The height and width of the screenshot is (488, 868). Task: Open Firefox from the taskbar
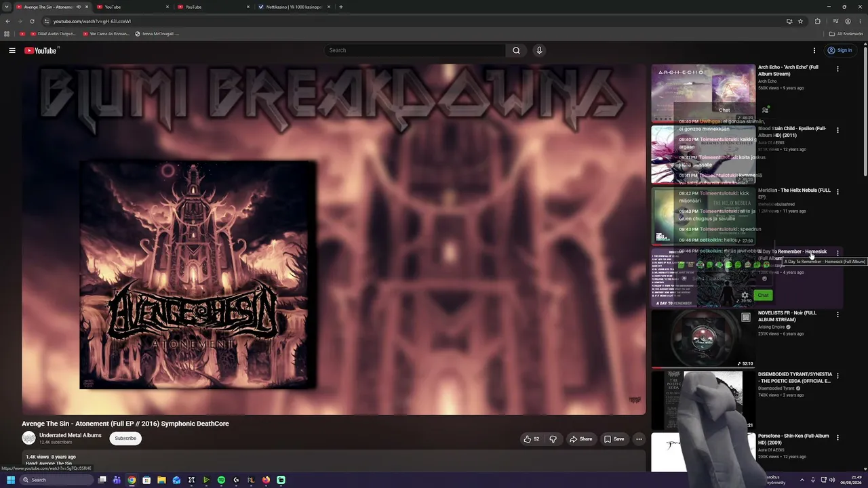point(266,480)
